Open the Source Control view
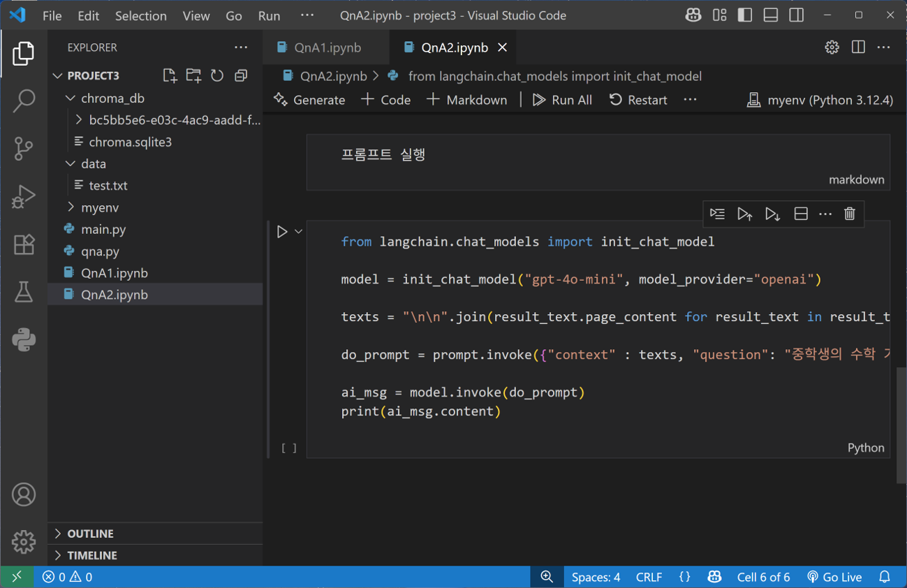Screen dimensions: 907x588 (x=24, y=149)
